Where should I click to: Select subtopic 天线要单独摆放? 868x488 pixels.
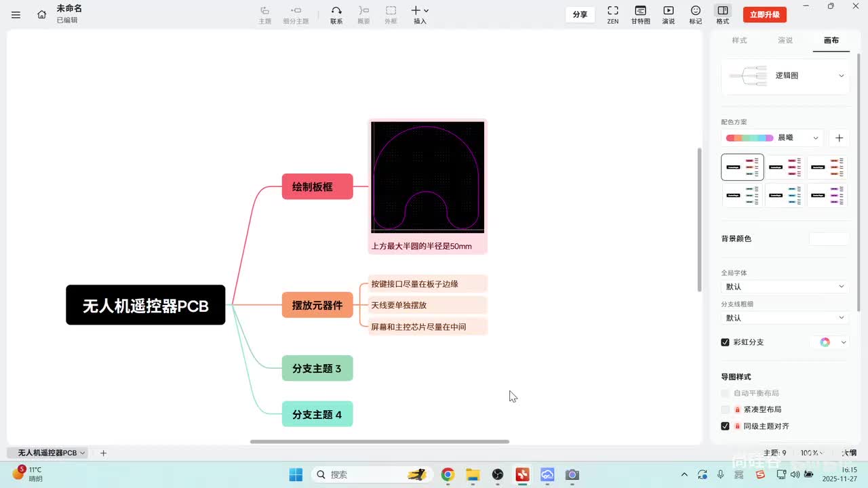pyautogui.click(x=428, y=305)
